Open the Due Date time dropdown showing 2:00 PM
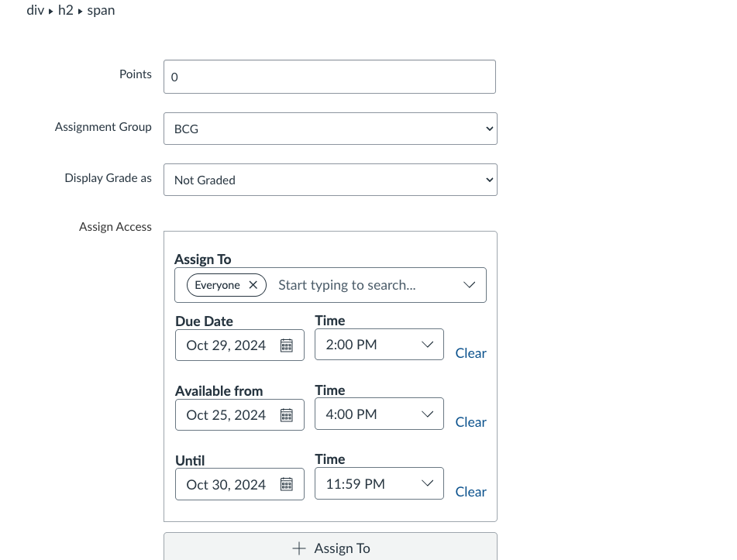Screen dimensions: 737x560 [x=379, y=345]
